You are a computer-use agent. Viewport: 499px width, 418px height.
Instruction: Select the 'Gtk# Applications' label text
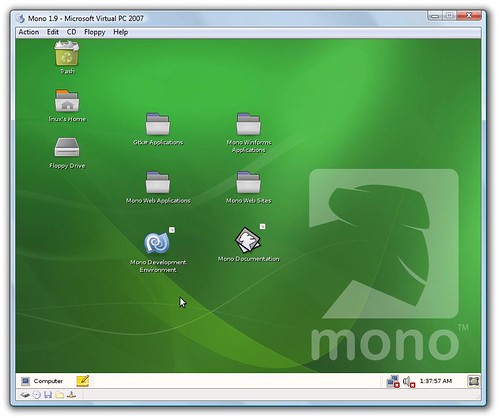pos(158,142)
